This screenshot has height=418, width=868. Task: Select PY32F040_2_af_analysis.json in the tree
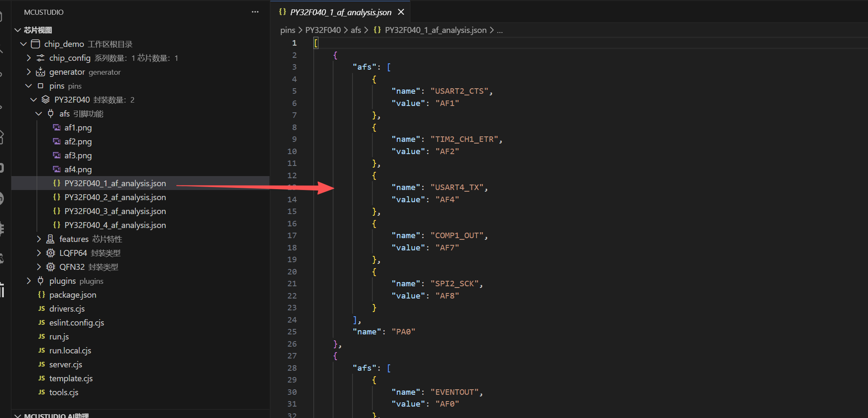coord(115,197)
